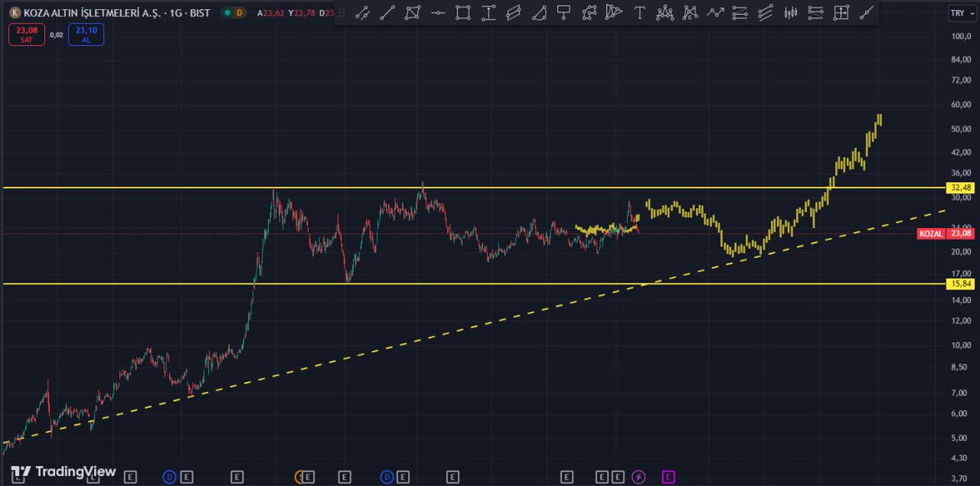
Task: Click the A23,62 open value
Action: pyautogui.click(x=271, y=13)
